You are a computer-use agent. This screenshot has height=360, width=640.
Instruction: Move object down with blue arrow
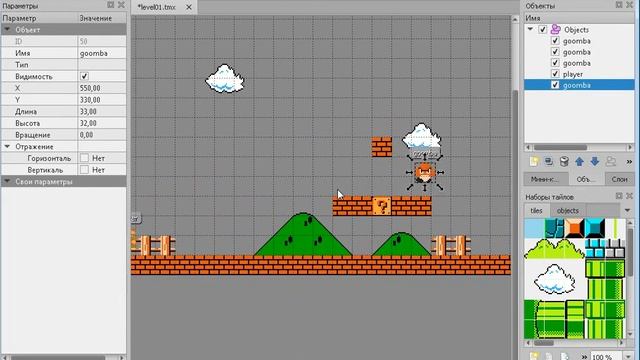coord(595,162)
